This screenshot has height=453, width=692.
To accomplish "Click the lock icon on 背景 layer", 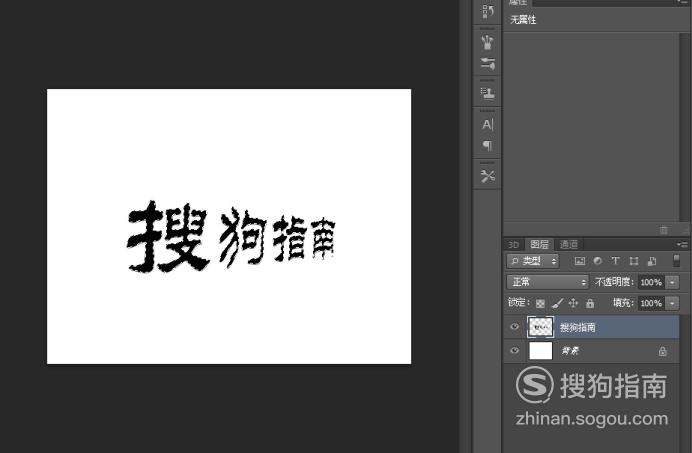I will pyautogui.click(x=662, y=351).
